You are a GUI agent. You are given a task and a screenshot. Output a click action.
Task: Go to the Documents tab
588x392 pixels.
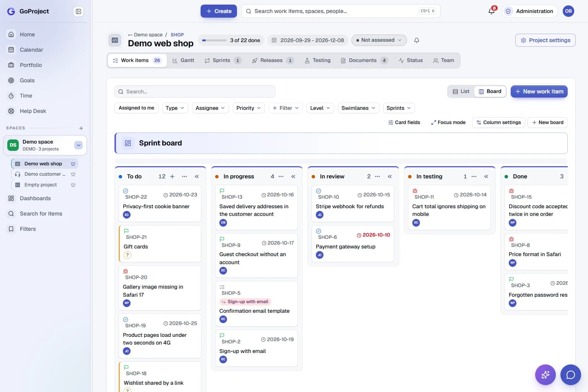(x=364, y=60)
